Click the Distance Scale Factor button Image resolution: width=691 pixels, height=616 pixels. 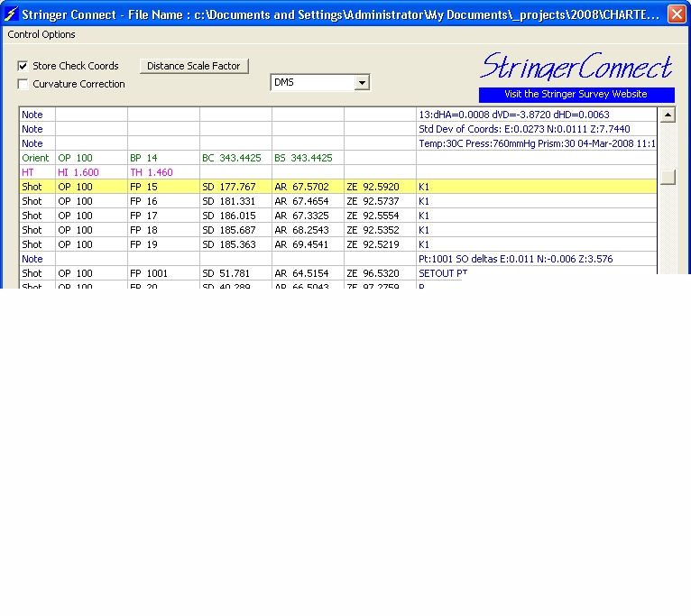click(194, 66)
